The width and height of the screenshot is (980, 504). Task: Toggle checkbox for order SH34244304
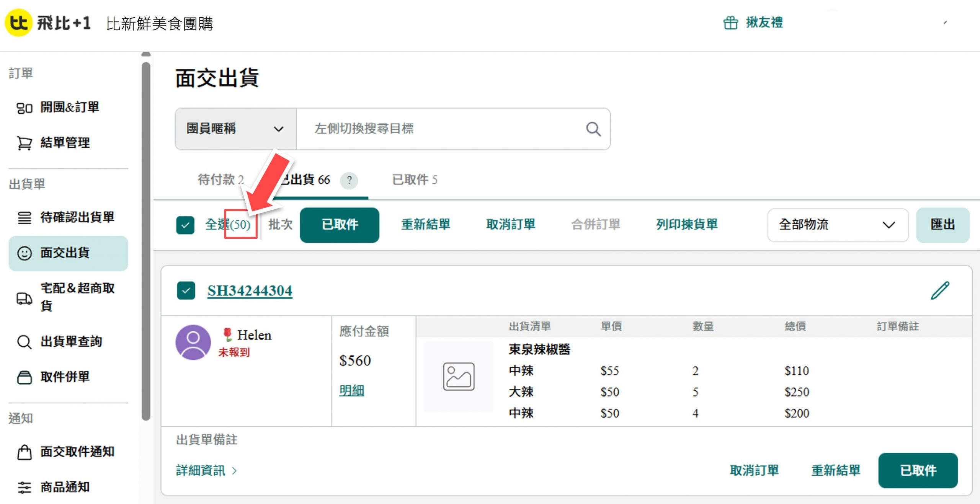186,291
